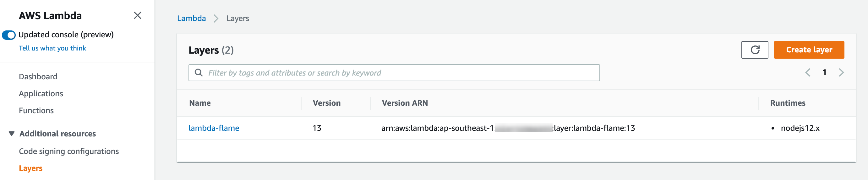This screenshot has height=180, width=868.
Task: Open Functions in the sidebar
Action: point(36,111)
